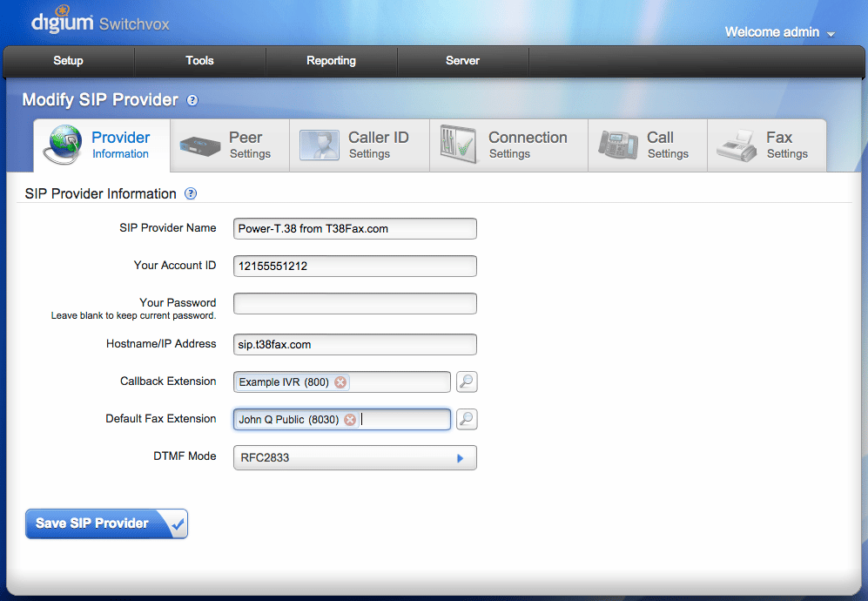The width and height of the screenshot is (868, 601).
Task: Search extensions for Default Fax Extension
Action: (467, 419)
